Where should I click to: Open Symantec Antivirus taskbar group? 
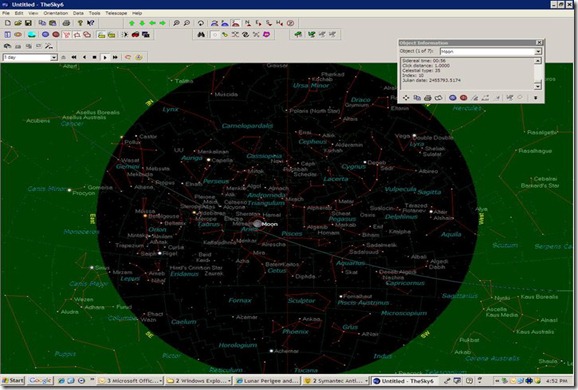pyautogui.click(x=335, y=380)
